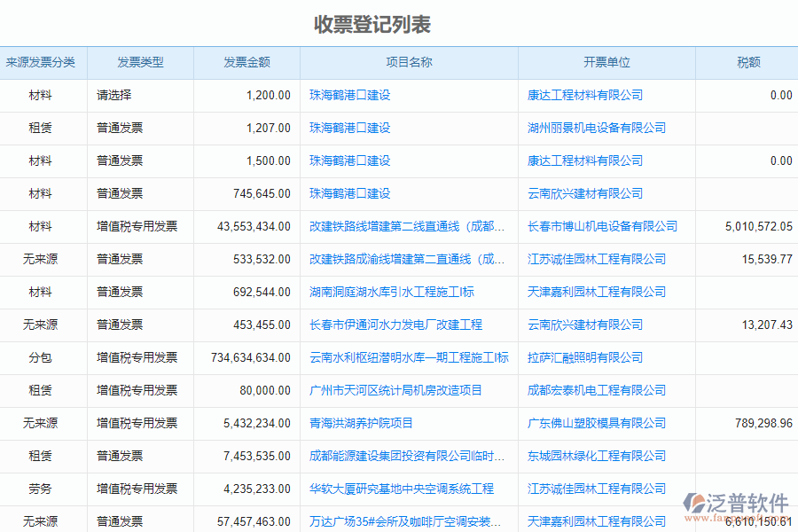Open 广东佛山塑胶模具有限公司 link

(596, 423)
